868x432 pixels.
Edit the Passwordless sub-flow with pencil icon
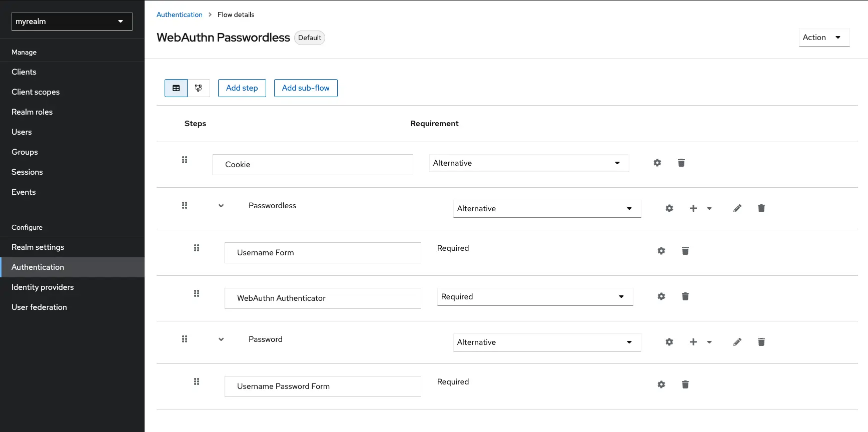[737, 208]
